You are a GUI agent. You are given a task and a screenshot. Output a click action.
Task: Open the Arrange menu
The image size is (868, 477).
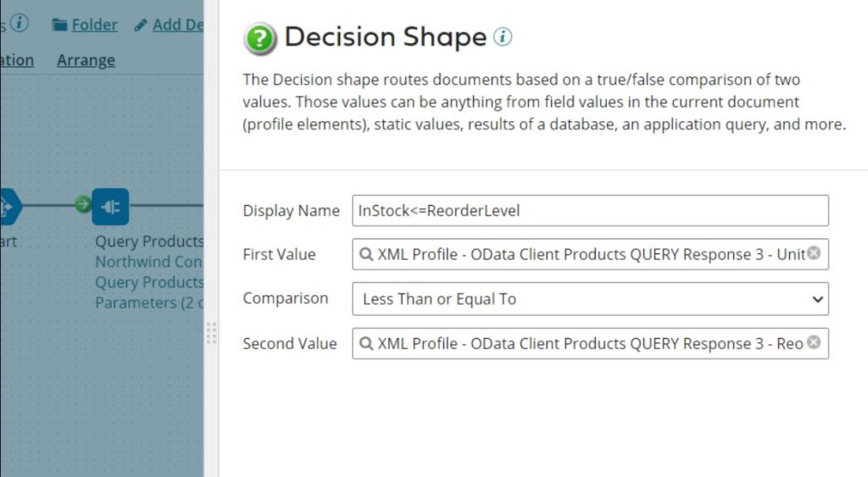pyautogui.click(x=86, y=60)
